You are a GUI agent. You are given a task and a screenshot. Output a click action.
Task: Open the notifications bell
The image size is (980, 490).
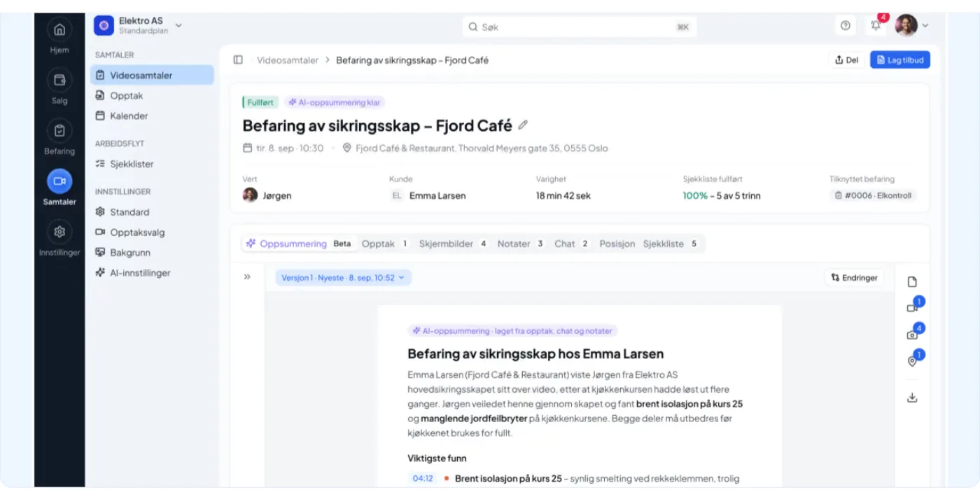point(876,26)
